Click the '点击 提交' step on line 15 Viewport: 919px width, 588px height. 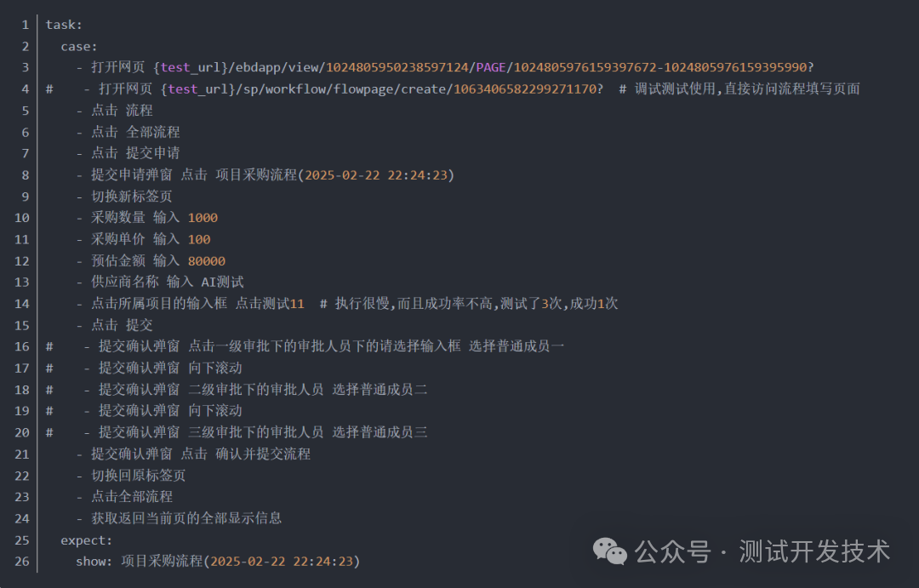(x=122, y=325)
